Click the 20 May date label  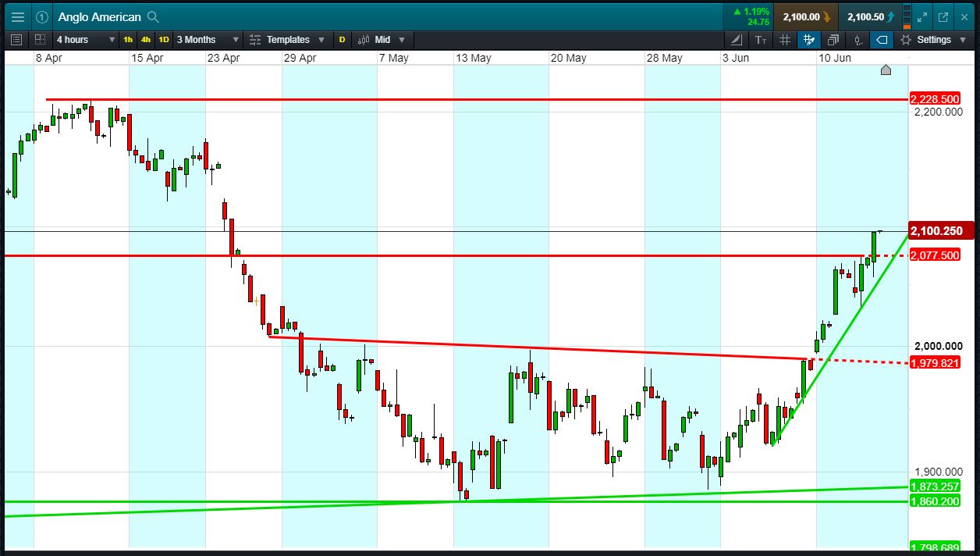pos(568,59)
